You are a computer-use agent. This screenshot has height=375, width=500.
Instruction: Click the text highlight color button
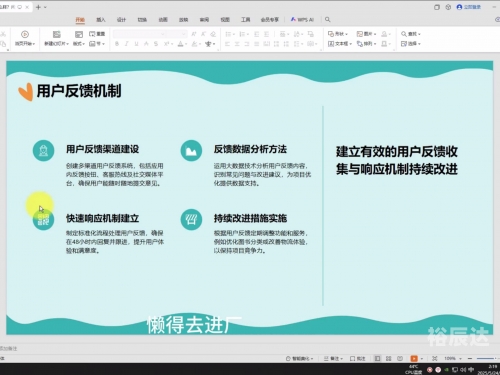pyautogui.click(x=194, y=44)
